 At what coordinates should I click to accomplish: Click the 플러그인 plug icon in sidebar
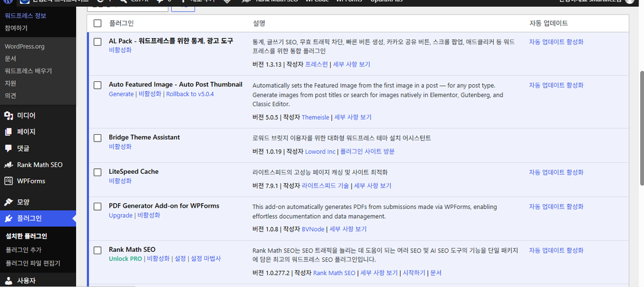point(8,218)
